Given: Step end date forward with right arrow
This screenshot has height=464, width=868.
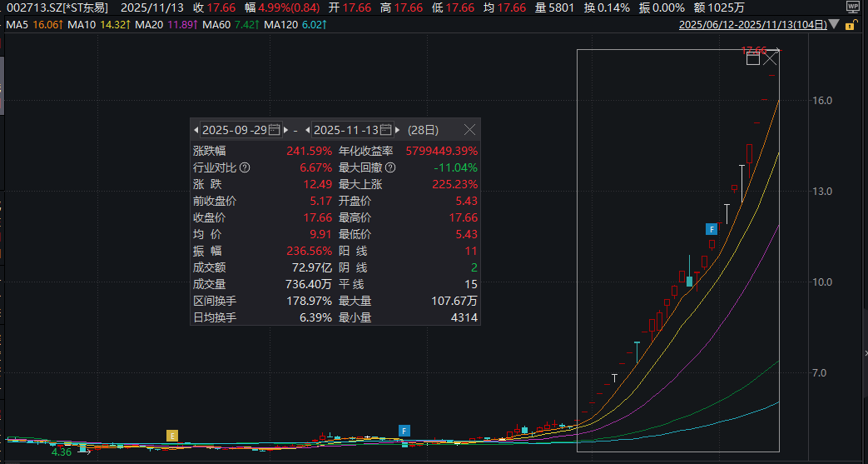Looking at the screenshot, I should [398, 130].
